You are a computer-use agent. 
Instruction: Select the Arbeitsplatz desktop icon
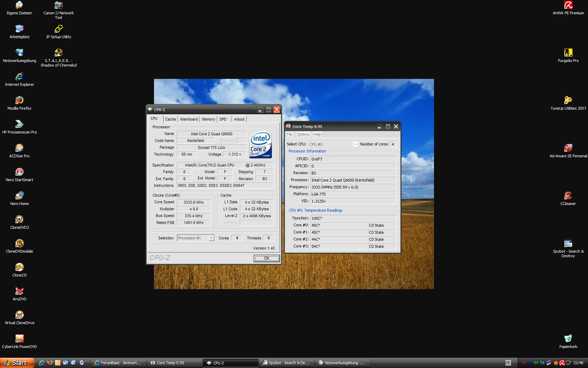coord(19,29)
